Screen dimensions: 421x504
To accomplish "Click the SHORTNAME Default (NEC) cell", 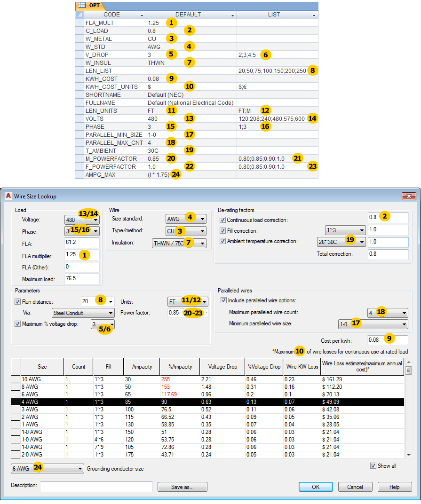I will (191, 95).
